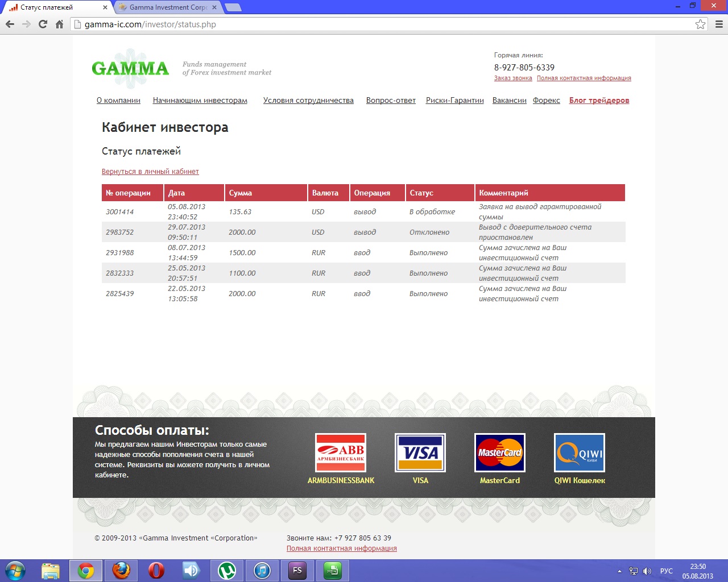728x582 pixels.
Task: Open uTorrent from the taskbar
Action: (227, 571)
